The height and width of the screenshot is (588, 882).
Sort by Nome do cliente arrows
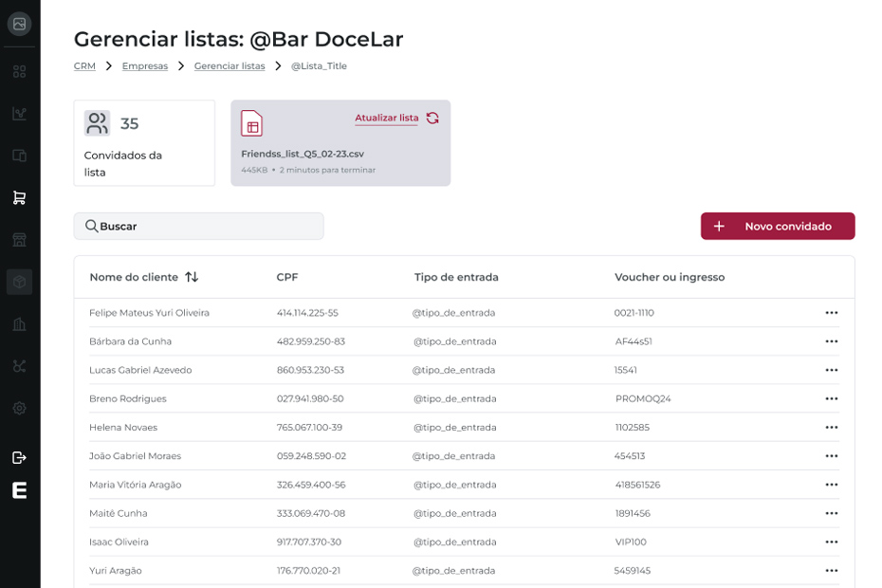coord(192,277)
